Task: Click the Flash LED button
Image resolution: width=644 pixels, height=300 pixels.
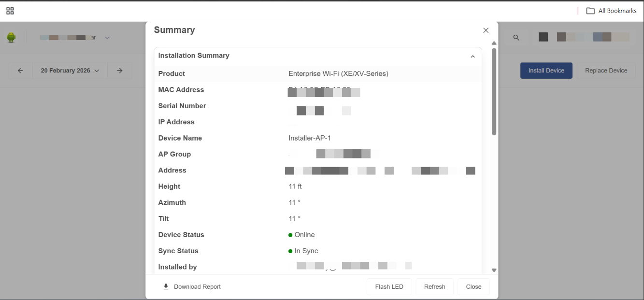Action: [389, 286]
